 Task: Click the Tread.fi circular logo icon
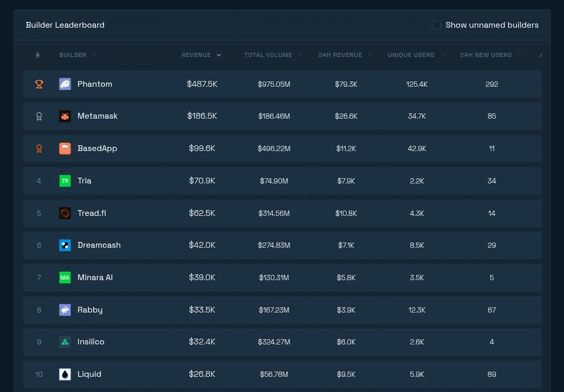65,213
